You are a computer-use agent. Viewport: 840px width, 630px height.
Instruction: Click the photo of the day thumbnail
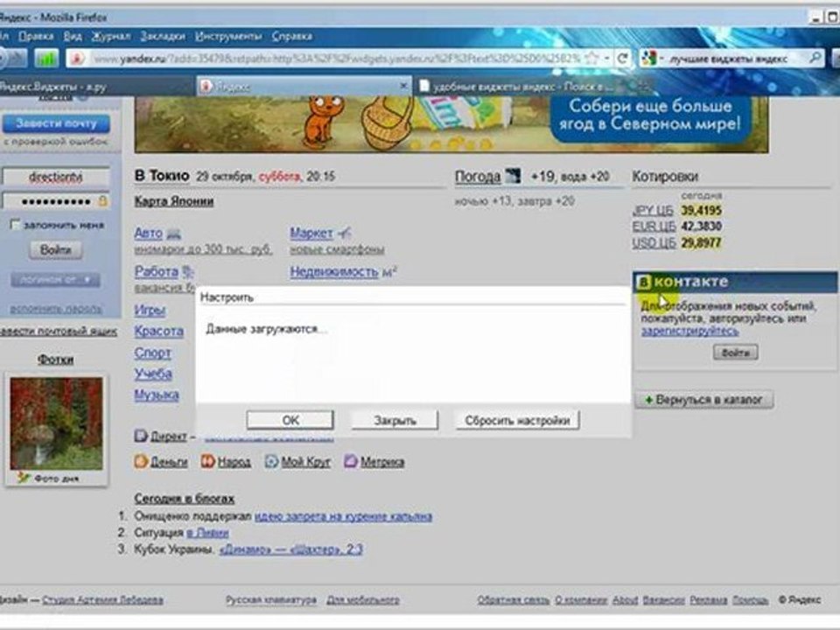[56, 423]
